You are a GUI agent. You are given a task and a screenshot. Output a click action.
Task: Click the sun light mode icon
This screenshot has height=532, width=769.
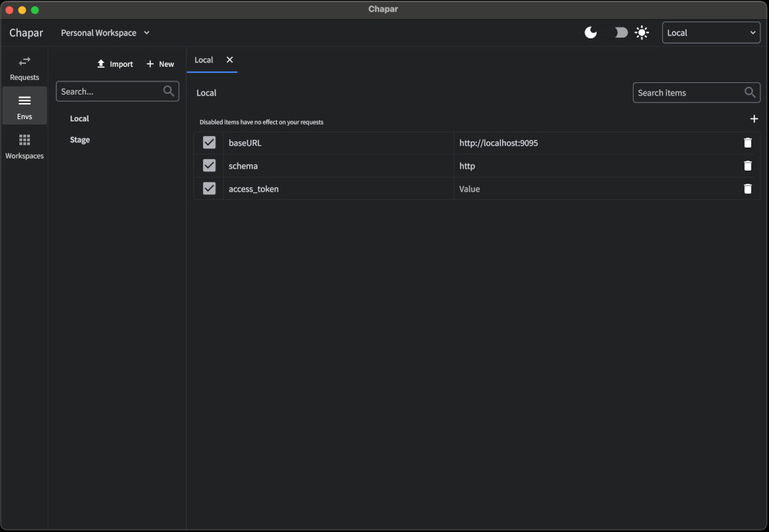pos(641,33)
